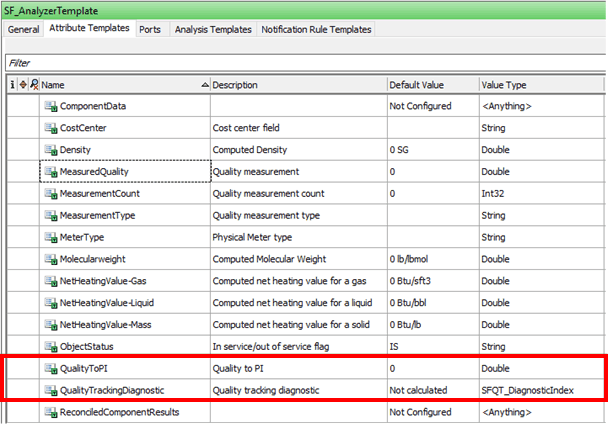608x424 pixels.
Task: Click the 'Quality measurement count' description
Action: click(268, 194)
